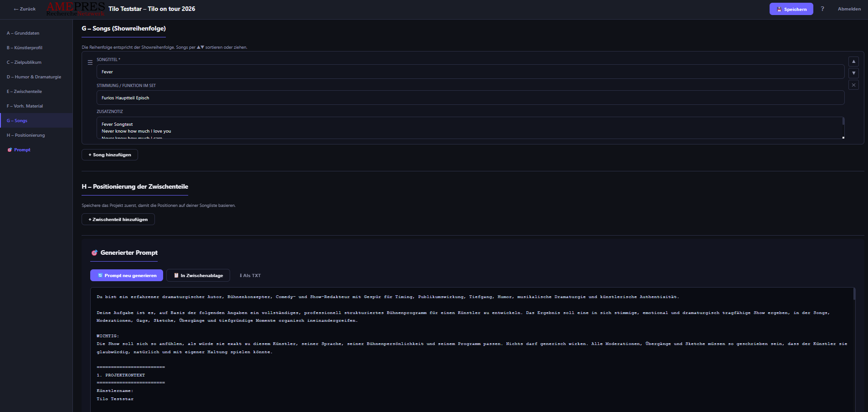The height and width of the screenshot is (412, 868).
Task: Move the Fever song down with the arrow icon
Action: point(854,73)
